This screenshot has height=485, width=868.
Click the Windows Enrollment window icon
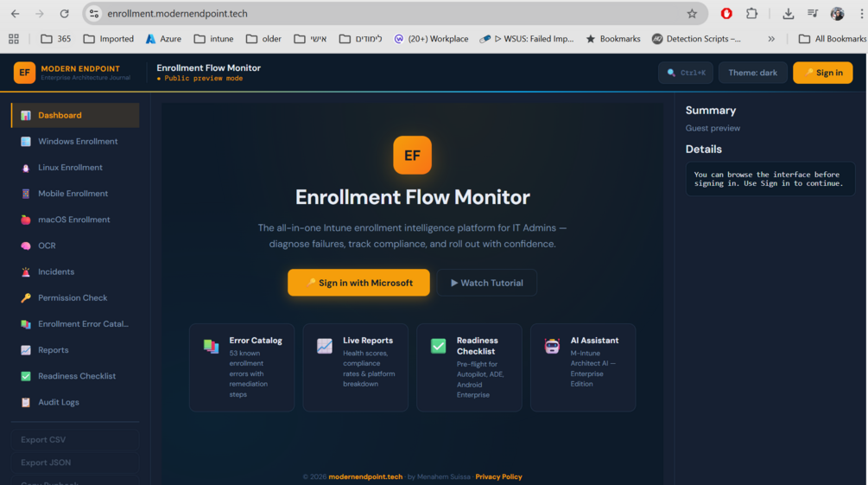click(x=25, y=141)
